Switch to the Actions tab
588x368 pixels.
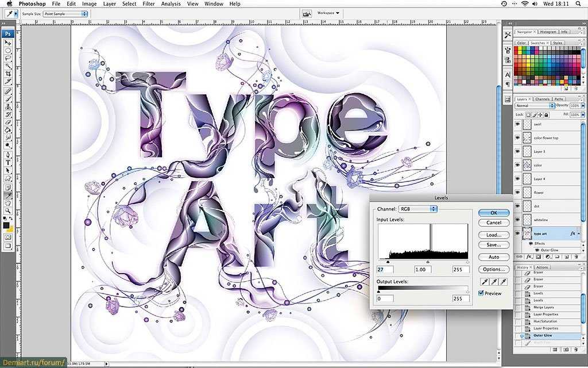click(x=543, y=267)
